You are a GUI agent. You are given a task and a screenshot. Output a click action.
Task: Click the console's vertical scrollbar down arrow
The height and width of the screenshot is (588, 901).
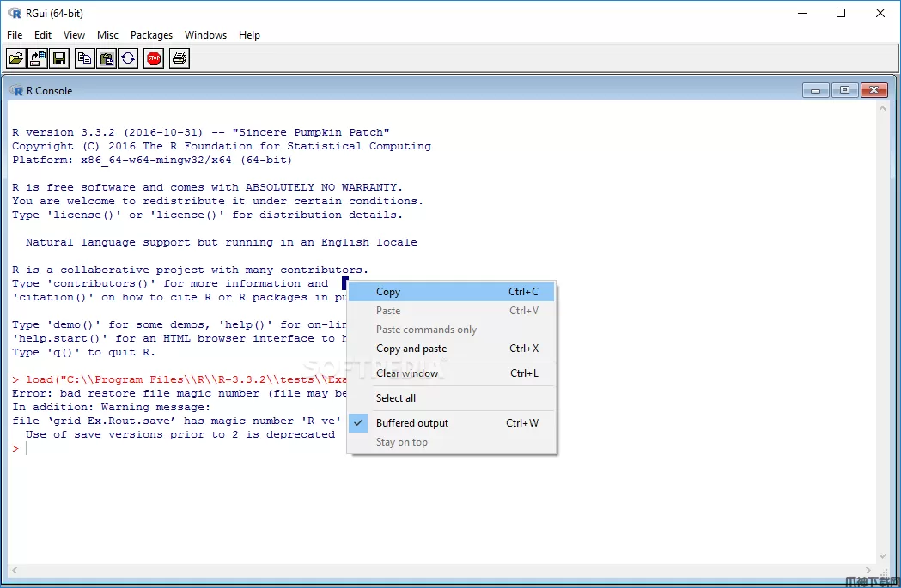point(882,556)
